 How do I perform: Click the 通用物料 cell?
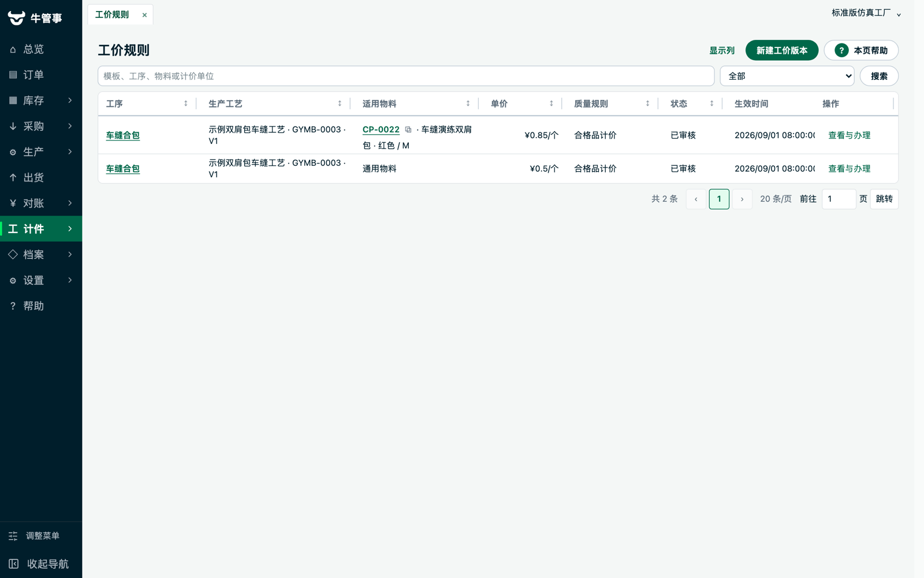pos(379,169)
